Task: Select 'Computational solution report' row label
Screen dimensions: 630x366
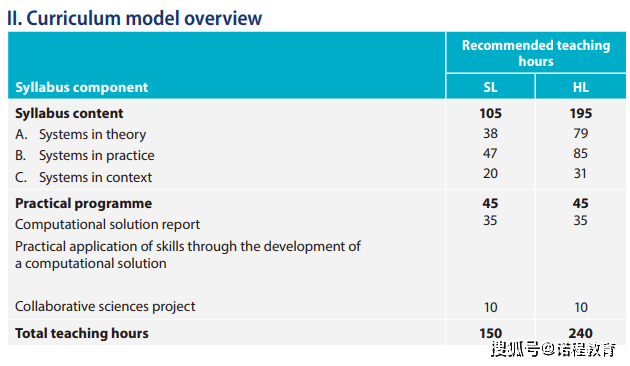Action: [x=107, y=224]
